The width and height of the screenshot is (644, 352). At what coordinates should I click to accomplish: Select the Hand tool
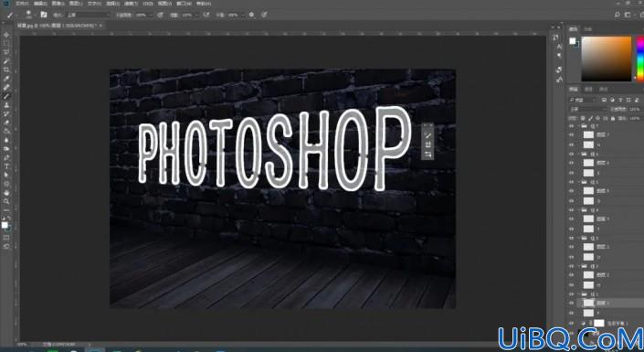(x=6, y=192)
